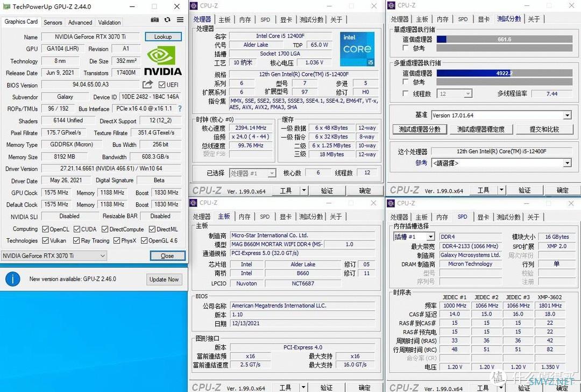Image resolution: width=581 pixels, height=392 pixels.
Task: Click GPU-Z title bar app icon
Action: (6, 6)
